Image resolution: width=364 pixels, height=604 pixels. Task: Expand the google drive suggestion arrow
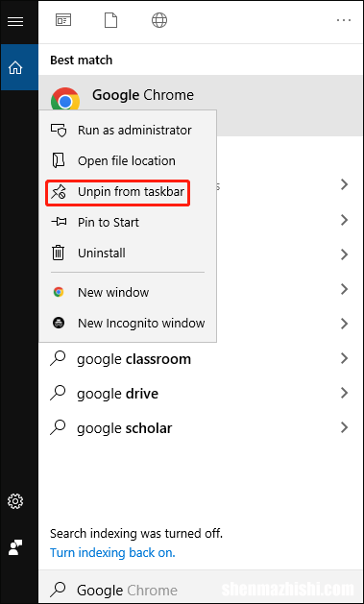coord(345,394)
